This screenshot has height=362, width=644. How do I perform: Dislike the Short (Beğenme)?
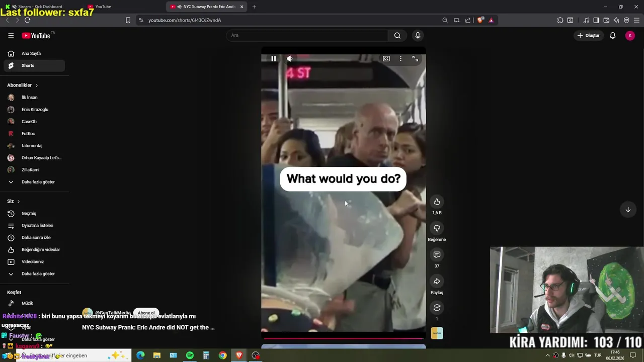[x=437, y=228]
